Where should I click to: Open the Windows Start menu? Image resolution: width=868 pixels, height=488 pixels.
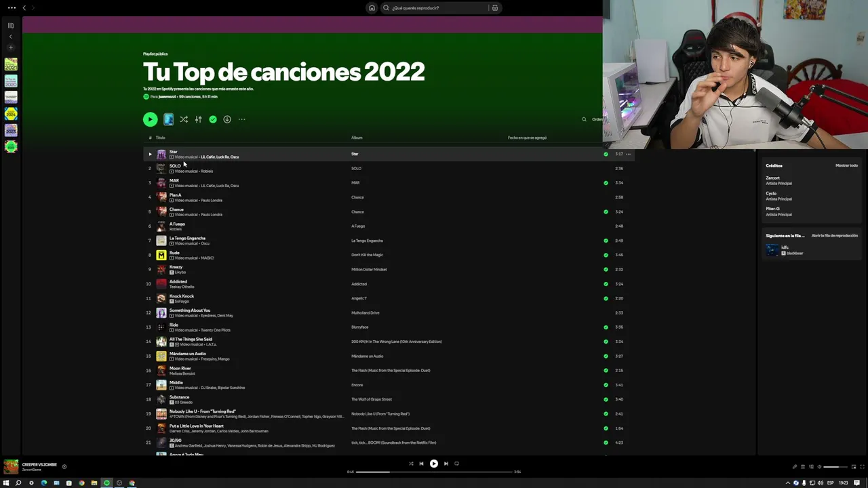[x=6, y=483]
